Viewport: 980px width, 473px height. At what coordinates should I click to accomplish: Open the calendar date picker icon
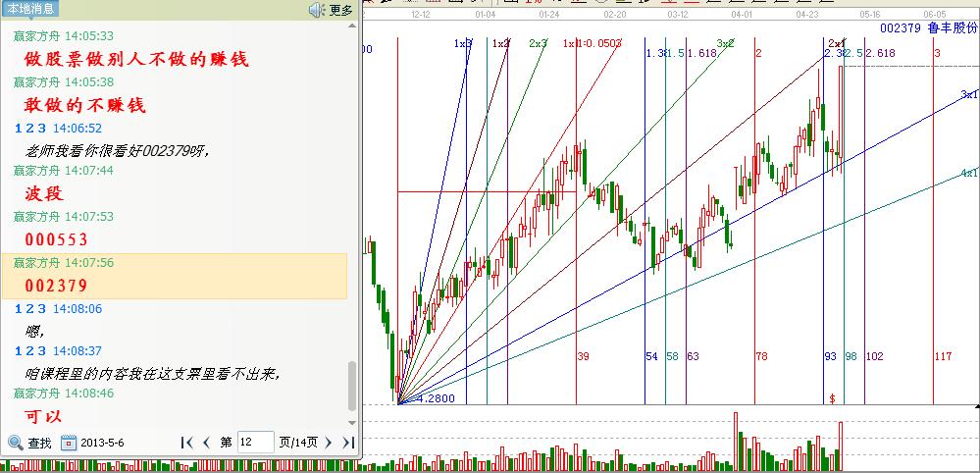68,443
